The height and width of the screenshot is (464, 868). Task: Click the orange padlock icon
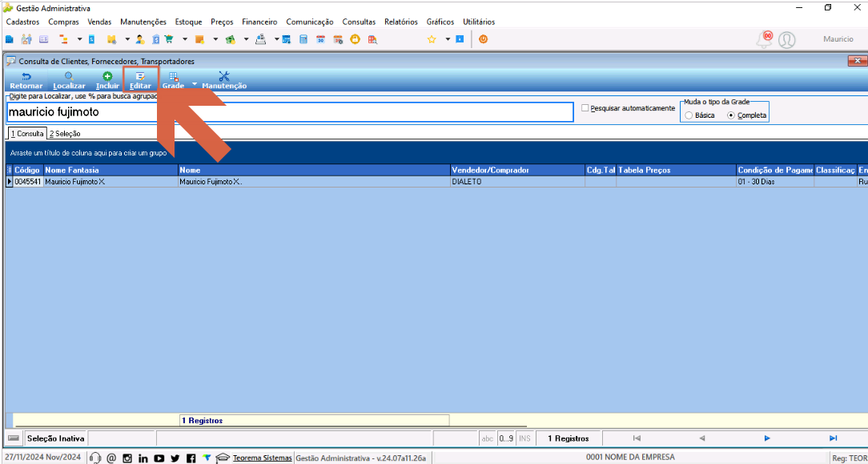point(355,39)
